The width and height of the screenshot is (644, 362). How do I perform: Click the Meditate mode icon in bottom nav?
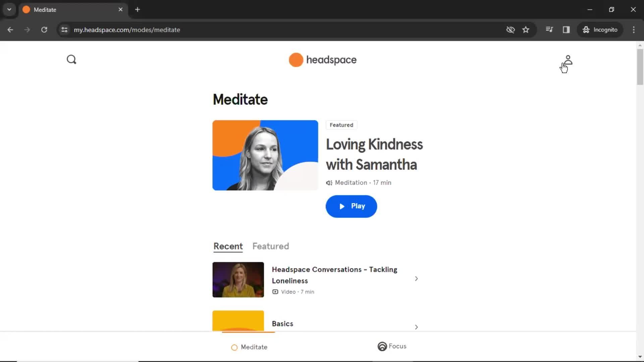click(234, 347)
